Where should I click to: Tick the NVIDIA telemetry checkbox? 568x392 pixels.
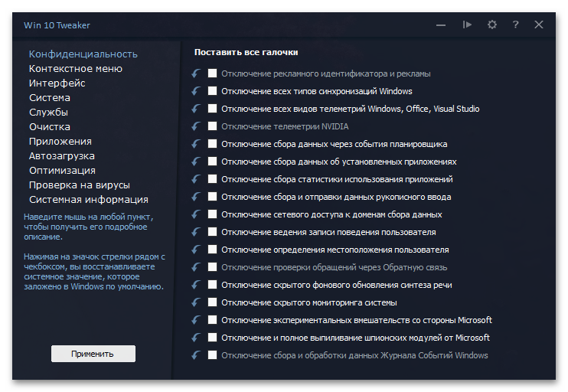212,126
